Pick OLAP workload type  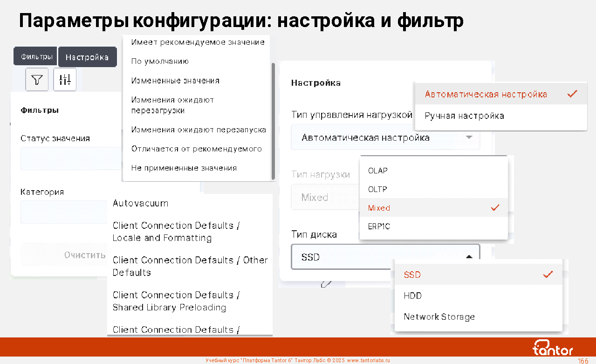pos(378,171)
